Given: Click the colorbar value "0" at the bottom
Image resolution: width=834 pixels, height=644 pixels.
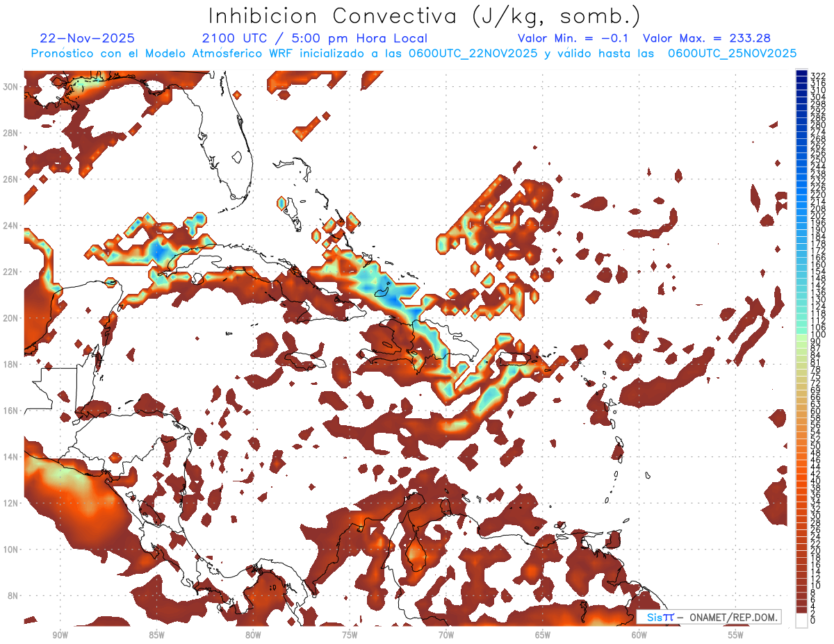Looking at the screenshot, I should tap(813, 620).
